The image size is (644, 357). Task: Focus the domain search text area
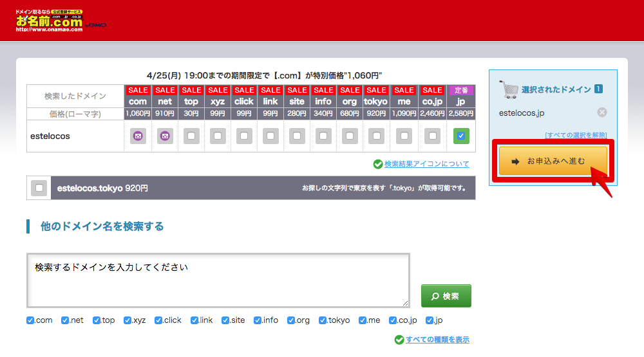[218, 280]
